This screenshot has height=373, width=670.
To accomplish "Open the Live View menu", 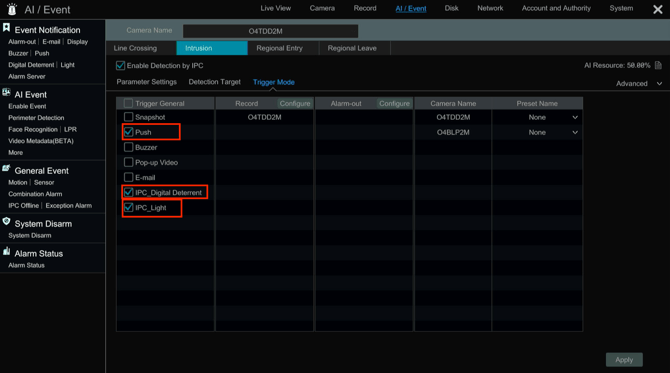I will click(x=276, y=8).
